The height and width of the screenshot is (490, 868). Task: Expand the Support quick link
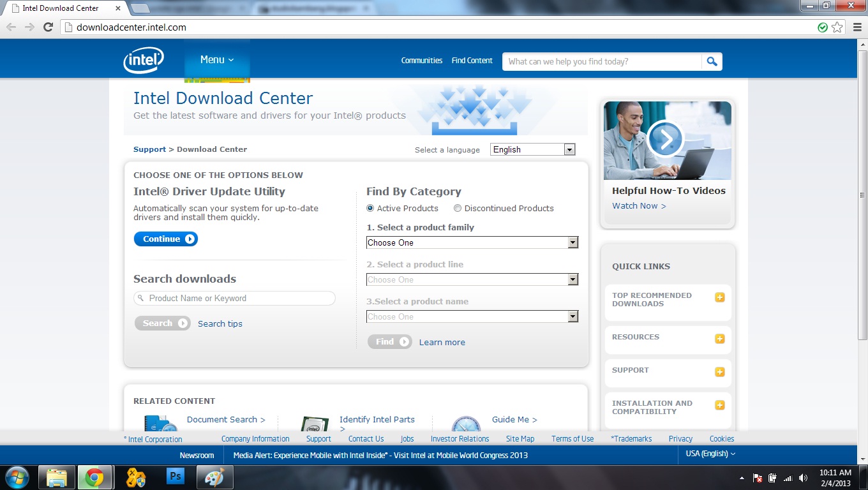(720, 372)
